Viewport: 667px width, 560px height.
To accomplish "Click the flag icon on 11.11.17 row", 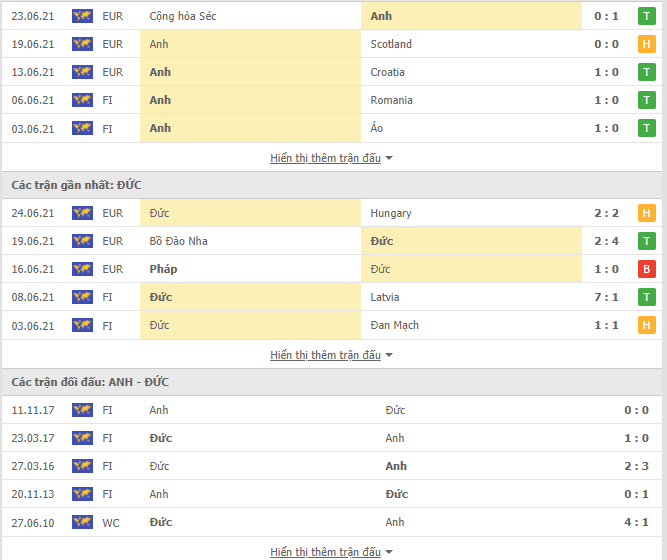I will [x=82, y=410].
